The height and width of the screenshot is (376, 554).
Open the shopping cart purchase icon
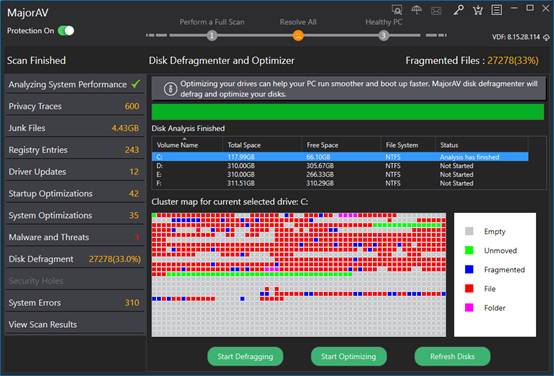click(x=478, y=10)
